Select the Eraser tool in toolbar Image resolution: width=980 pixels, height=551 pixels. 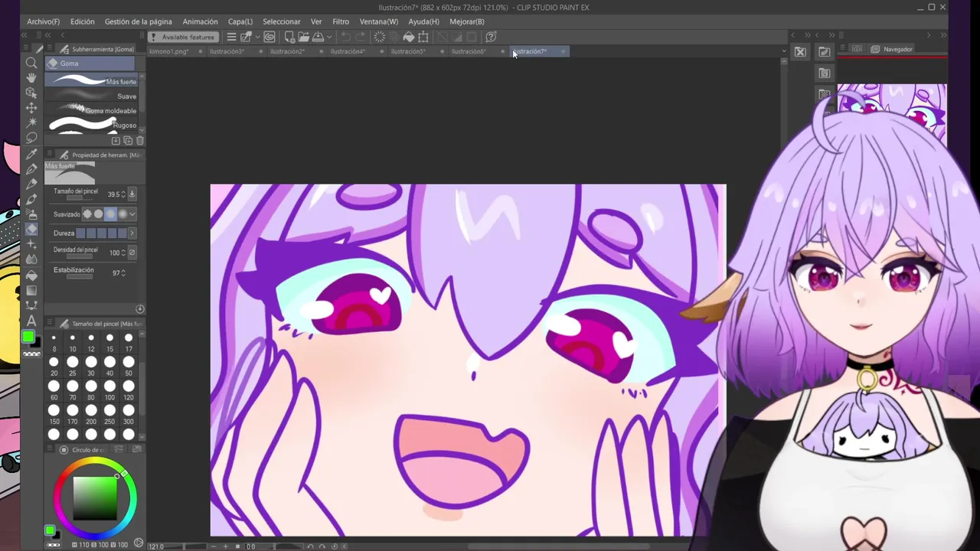tap(31, 229)
